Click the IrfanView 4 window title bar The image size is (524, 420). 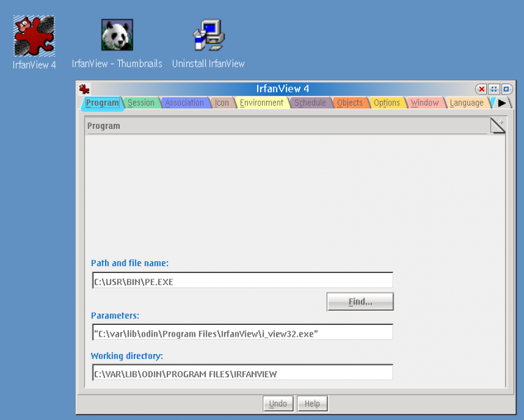pos(282,89)
